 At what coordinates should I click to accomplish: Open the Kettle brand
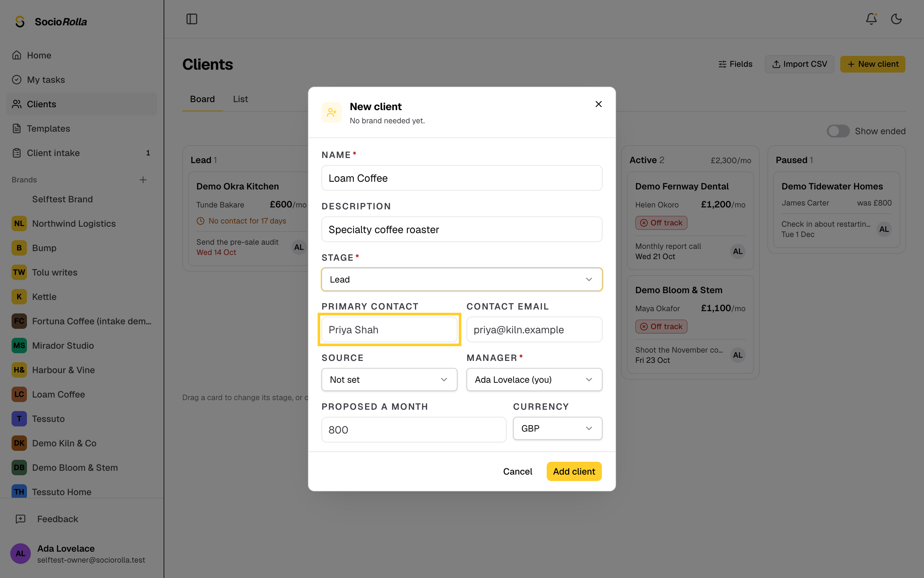[82, 297]
